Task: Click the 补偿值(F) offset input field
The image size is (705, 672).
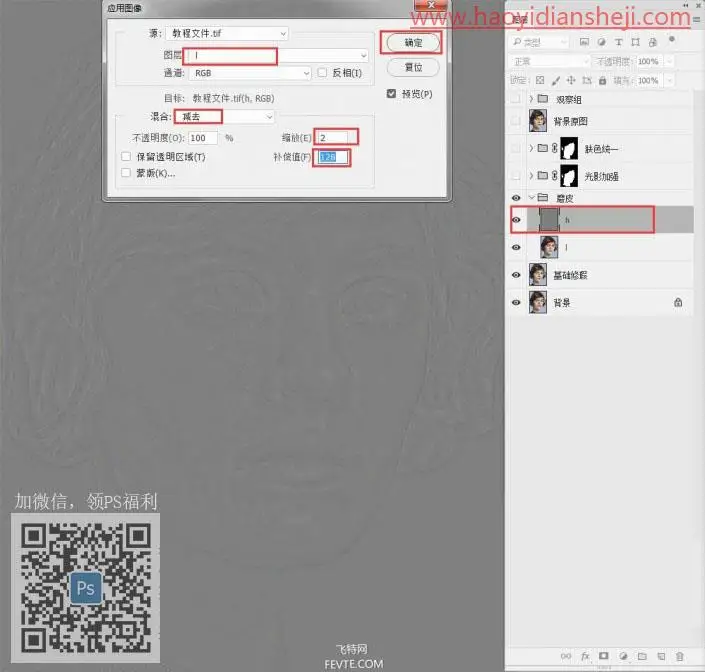Action: click(x=333, y=157)
